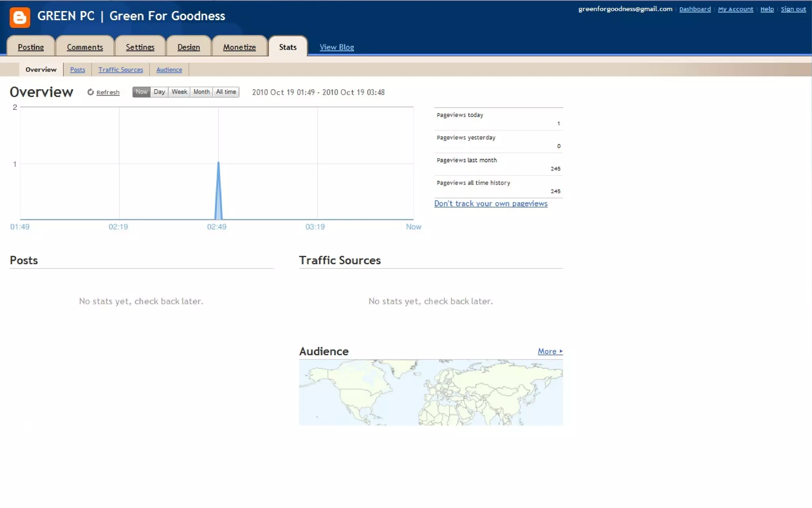The image size is (812, 508).
Task: Expand the Audience section via More arrow
Action: (x=550, y=351)
